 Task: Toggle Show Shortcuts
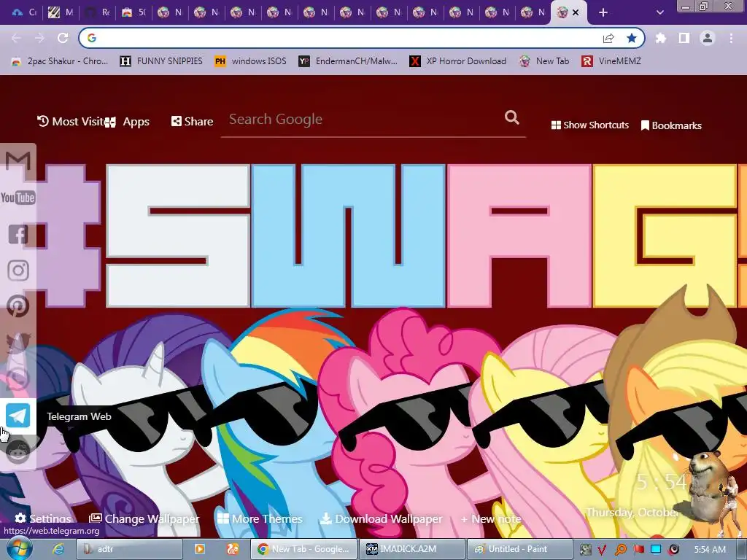pyautogui.click(x=589, y=125)
